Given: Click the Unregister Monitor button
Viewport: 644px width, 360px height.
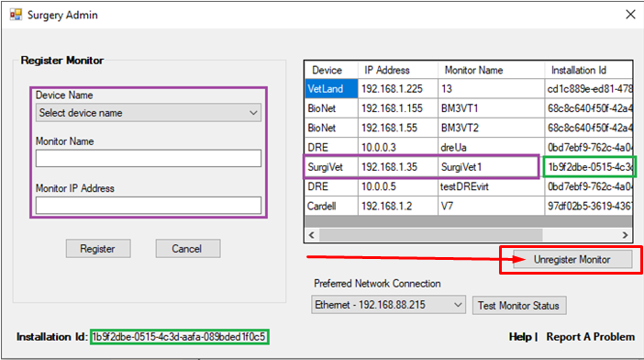Looking at the screenshot, I should [572, 259].
